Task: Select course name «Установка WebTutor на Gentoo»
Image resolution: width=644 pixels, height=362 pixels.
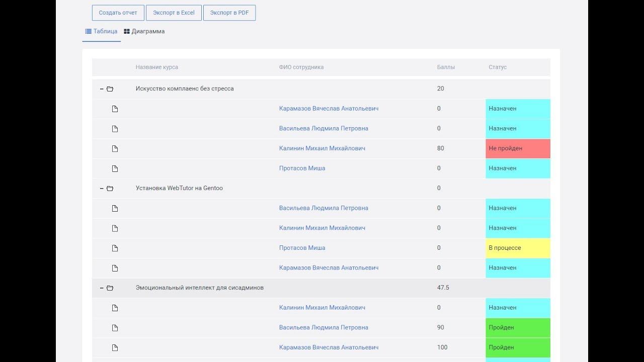Action: pyautogui.click(x=179, y=188)
